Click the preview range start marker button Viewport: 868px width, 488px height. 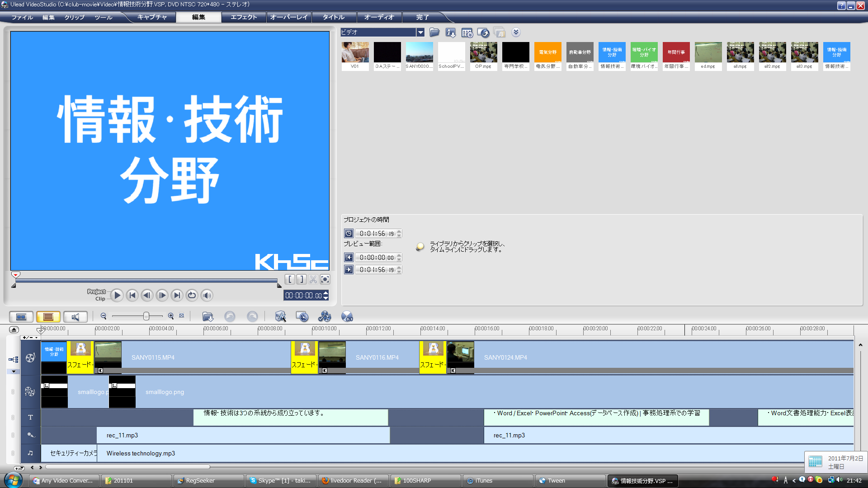pyautogui.click(x=349, y=257)
